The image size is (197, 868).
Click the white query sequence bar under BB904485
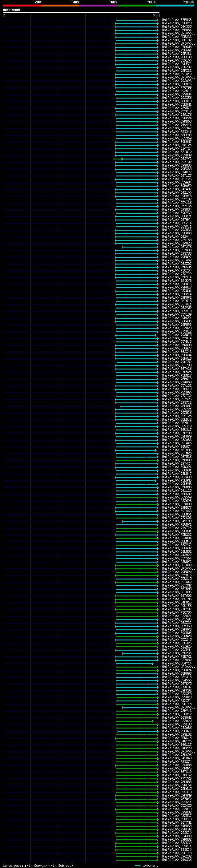pos(81,12)
